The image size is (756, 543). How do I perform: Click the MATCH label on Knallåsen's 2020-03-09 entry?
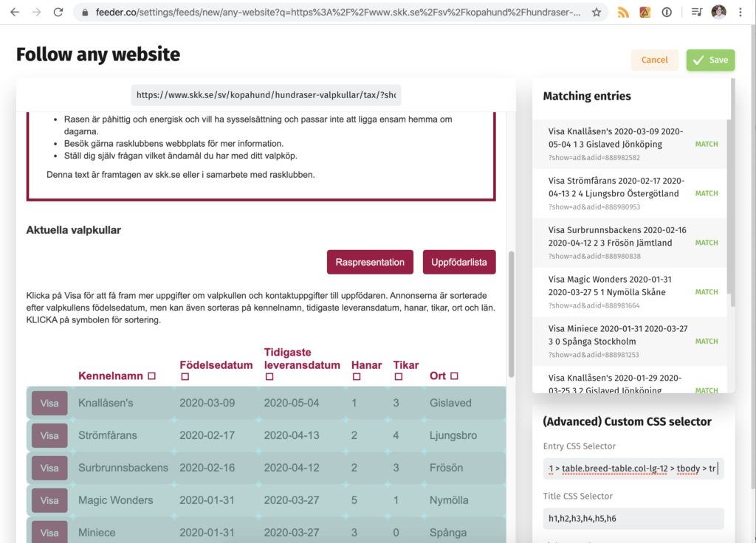(x=707, y=144)
